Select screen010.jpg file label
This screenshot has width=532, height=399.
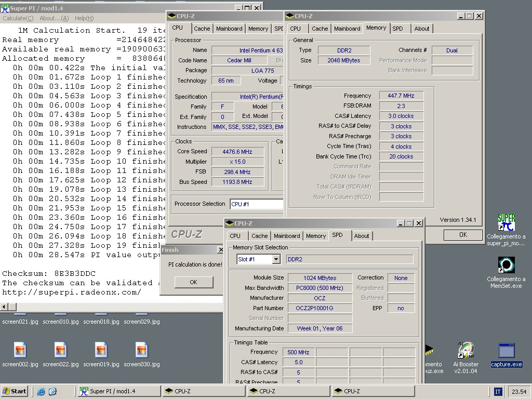pyautogui.click(x=60, y=322)
